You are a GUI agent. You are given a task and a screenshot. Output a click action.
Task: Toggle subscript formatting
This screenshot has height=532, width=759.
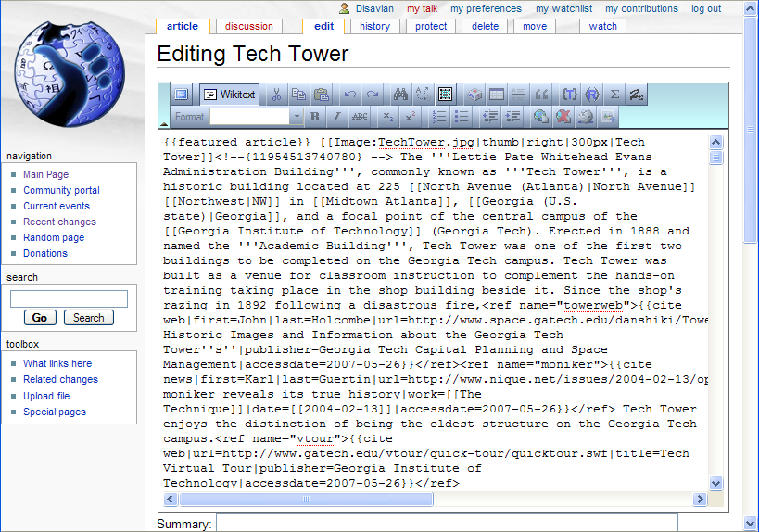coord(387,117)
